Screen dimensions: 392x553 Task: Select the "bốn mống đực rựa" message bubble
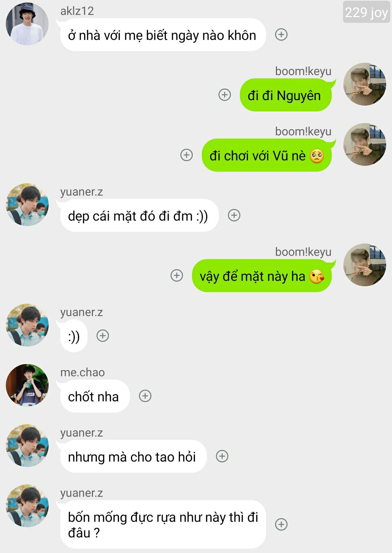[x=163, y=525]
